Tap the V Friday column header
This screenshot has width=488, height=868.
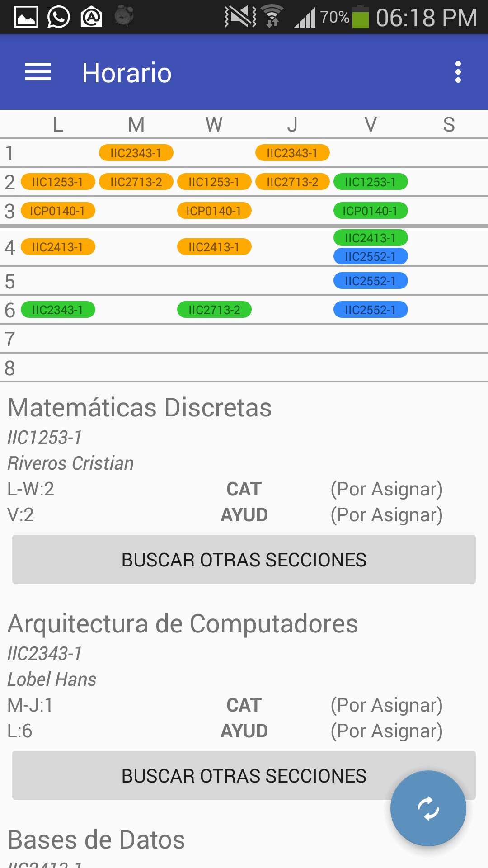coord(371,124)
